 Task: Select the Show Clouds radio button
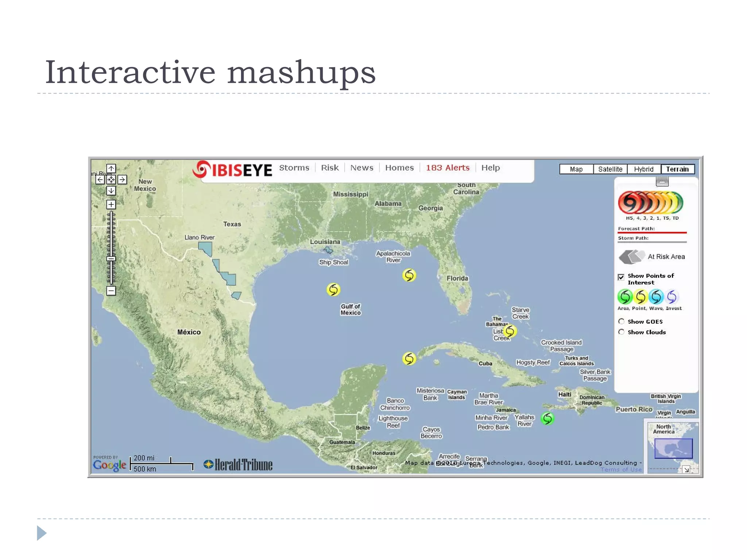(622, 332)
